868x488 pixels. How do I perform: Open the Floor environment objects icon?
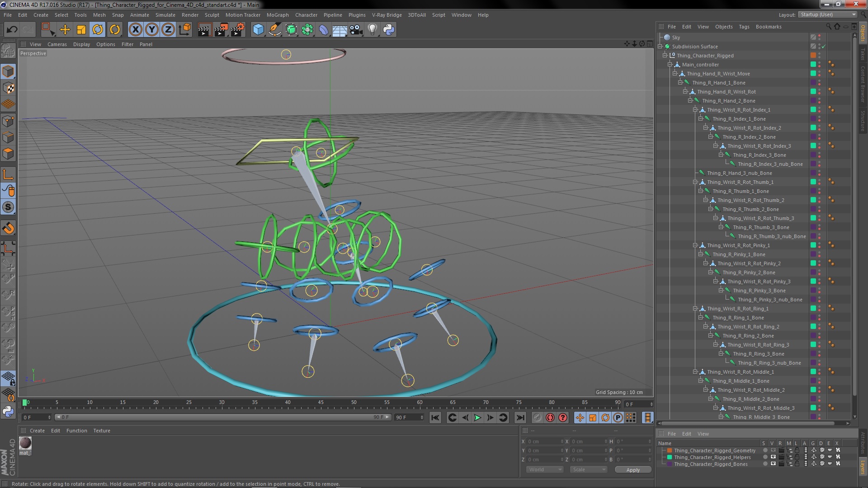click(x=340, y=30)
